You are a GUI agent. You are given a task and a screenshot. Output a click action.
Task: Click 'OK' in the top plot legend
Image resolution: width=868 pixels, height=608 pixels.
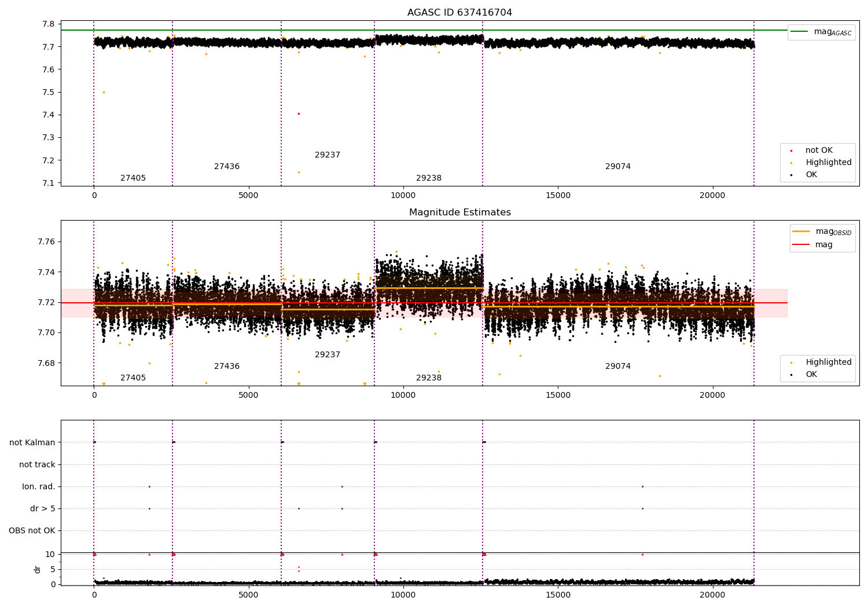pyautogui.click(x=811, y=174)
